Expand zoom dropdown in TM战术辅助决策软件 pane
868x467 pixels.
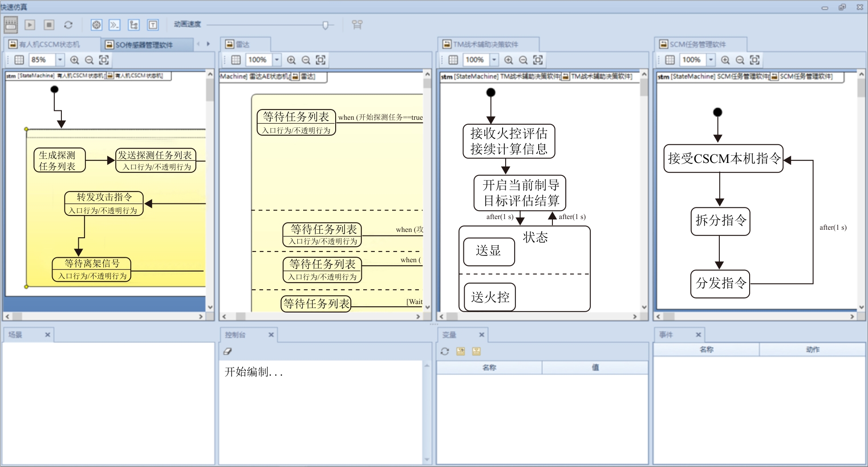coord(494,60)
